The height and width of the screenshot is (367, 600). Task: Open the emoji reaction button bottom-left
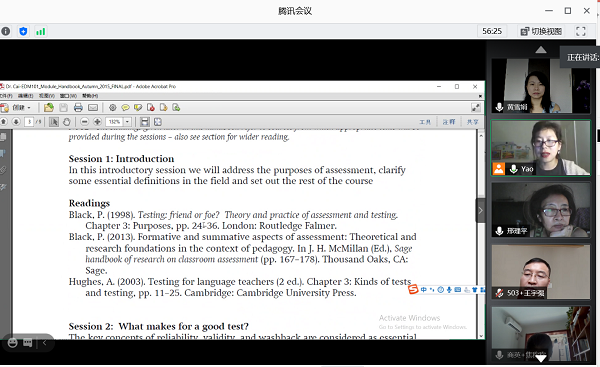coord(13,343)
